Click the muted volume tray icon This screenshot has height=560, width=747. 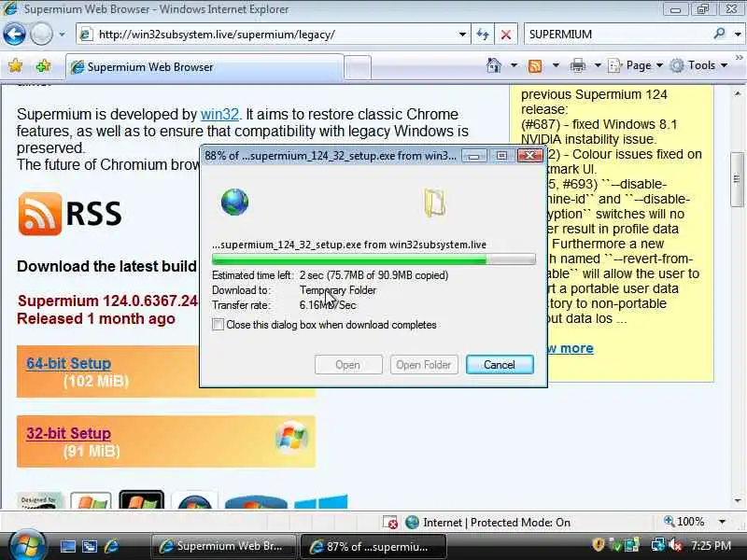[x=675, y=545]
